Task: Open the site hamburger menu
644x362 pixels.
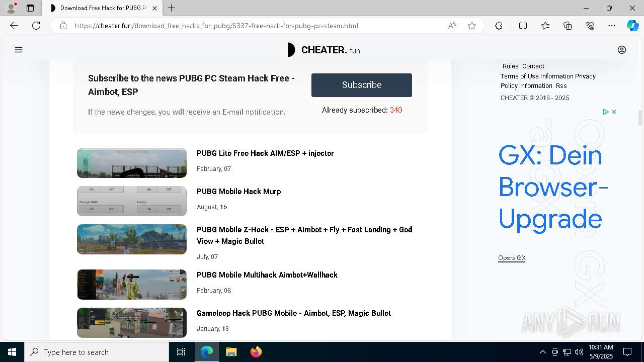Action: point(19,50)
